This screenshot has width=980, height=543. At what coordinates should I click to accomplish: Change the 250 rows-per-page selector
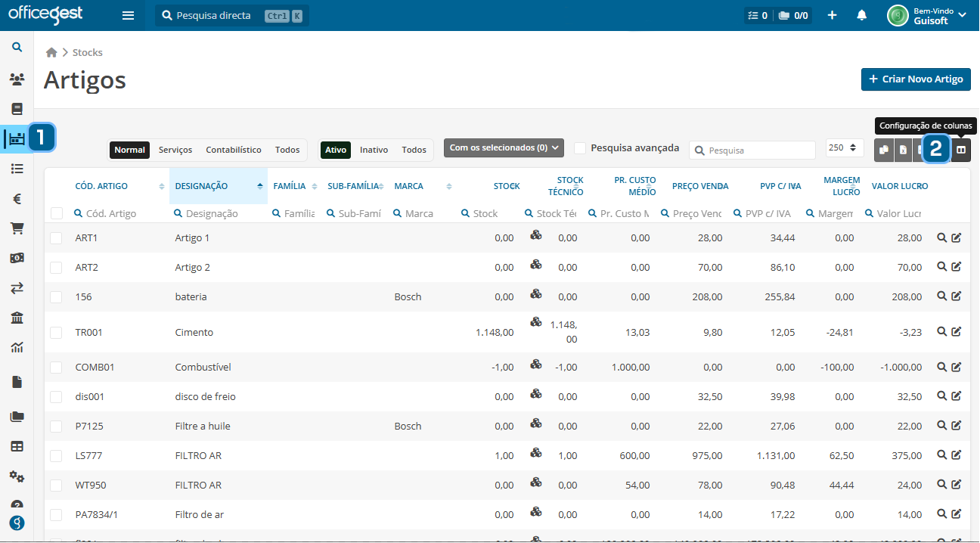click(845, 148)
